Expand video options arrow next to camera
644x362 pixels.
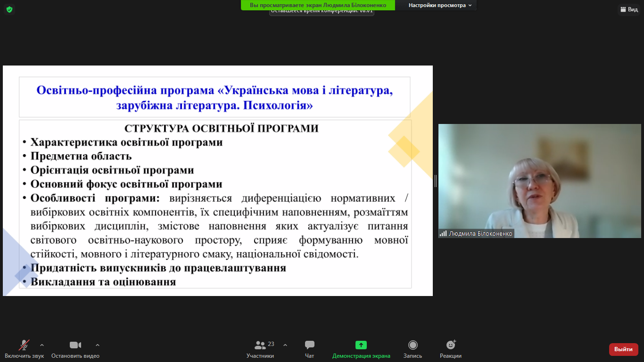click(x=98, y=345)
